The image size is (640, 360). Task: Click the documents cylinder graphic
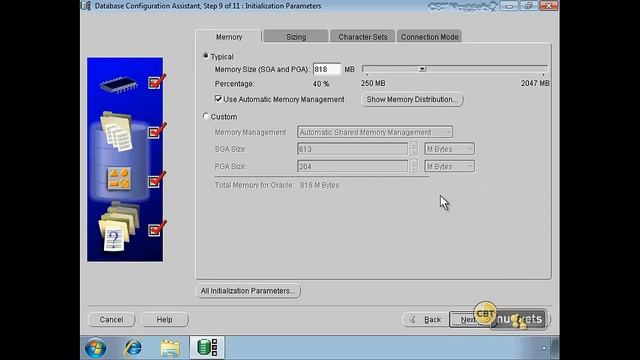point(117,131)
